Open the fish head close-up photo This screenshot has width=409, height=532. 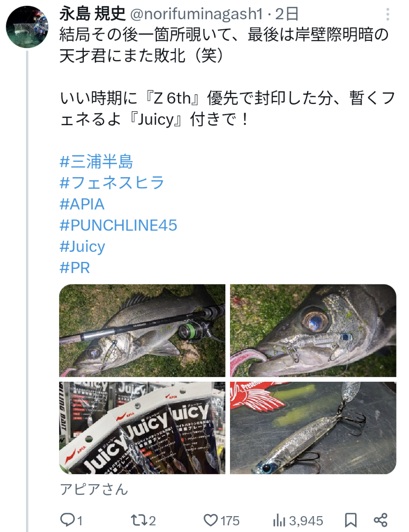[313, 330]
